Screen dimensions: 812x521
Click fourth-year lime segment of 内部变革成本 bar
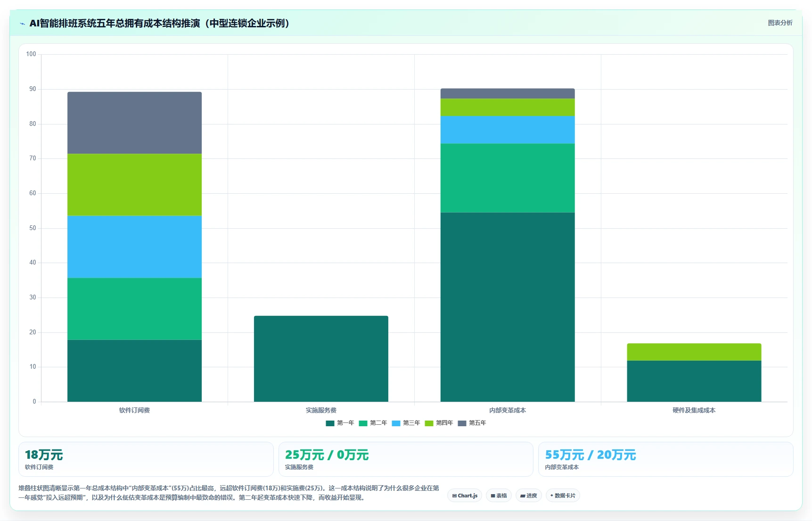[x=508, y=107]
